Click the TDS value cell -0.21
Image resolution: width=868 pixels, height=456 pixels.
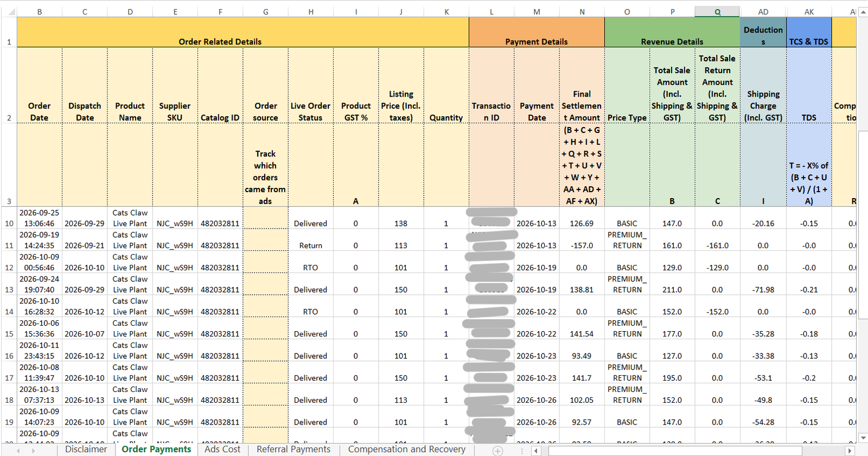coord(809,284)
